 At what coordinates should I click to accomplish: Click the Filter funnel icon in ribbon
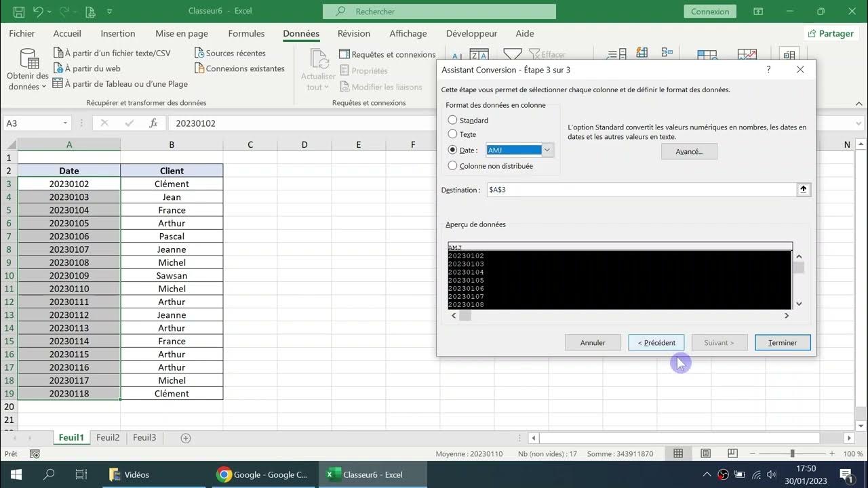[513, 55]
